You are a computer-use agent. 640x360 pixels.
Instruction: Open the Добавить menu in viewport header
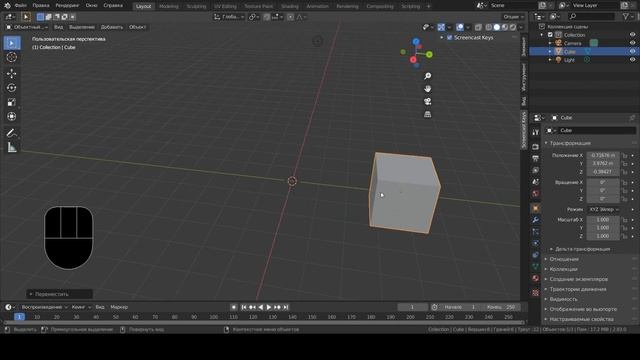(x=112, y=27)
